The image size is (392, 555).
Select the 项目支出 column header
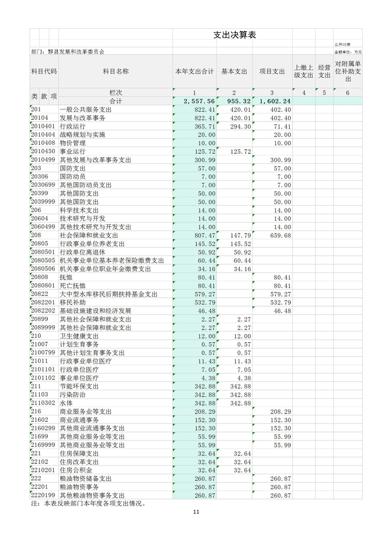pyautogui.click(x=272, y=71)
